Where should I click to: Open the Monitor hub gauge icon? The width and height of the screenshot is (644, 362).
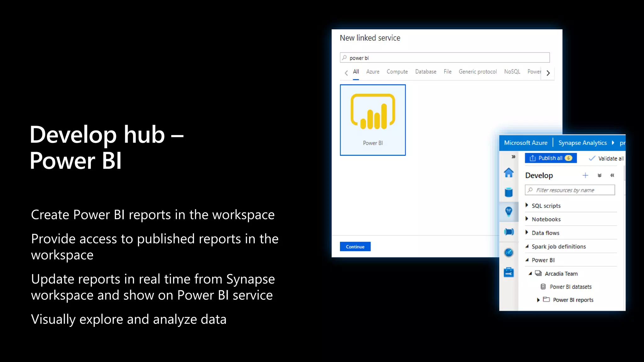508,252
